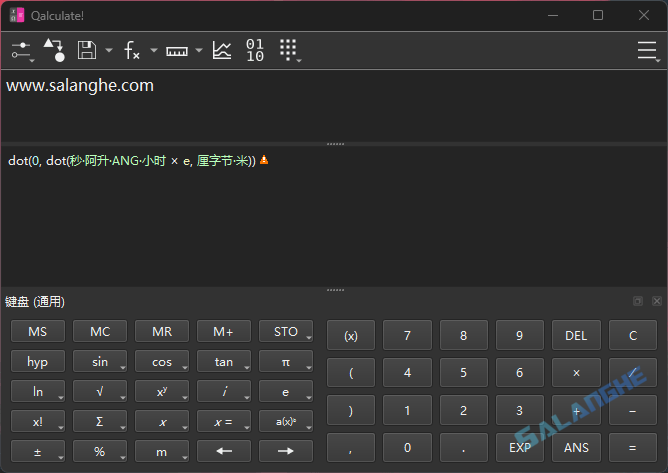668x473 pixels.
Task: Click the digit 8 button
Action: pos(464,335)
